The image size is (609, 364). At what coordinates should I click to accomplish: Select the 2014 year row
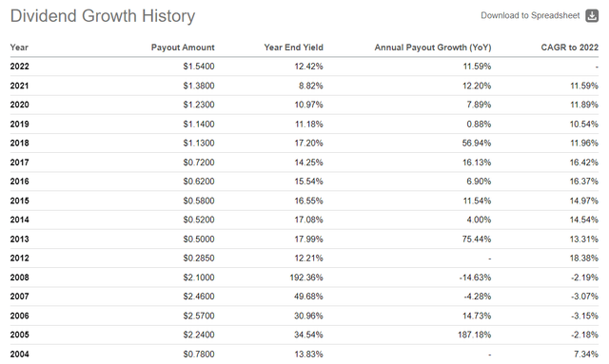(x=304, y=220)
